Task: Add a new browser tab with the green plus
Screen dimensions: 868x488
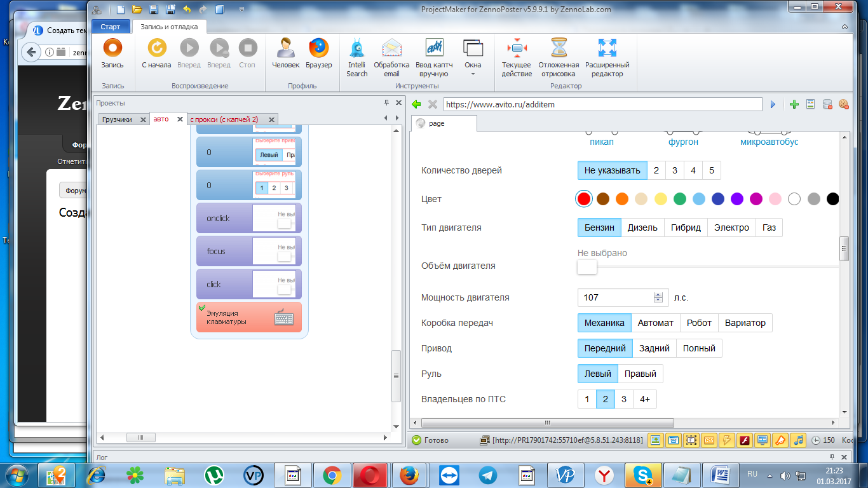Action: point(794,104)
